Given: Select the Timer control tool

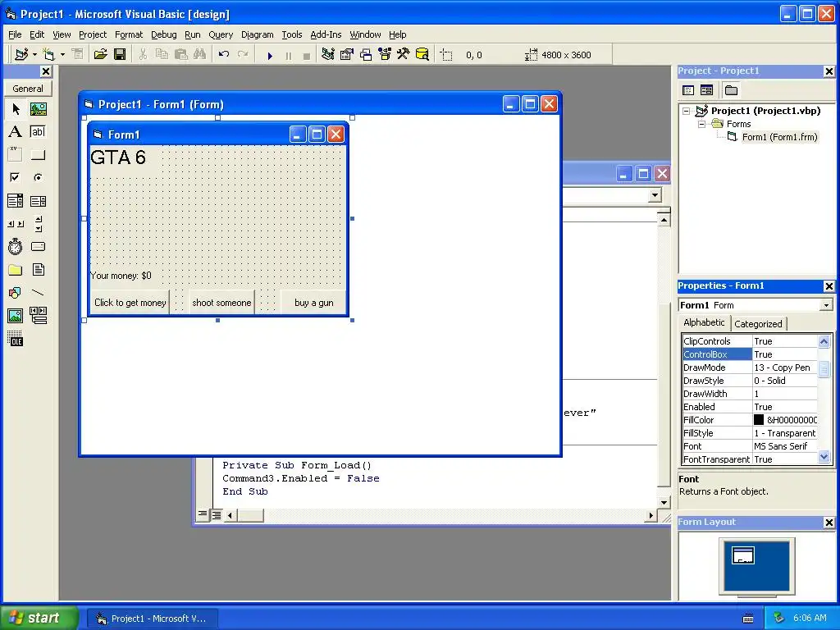Looking at the screenshot, I should 16,246.
